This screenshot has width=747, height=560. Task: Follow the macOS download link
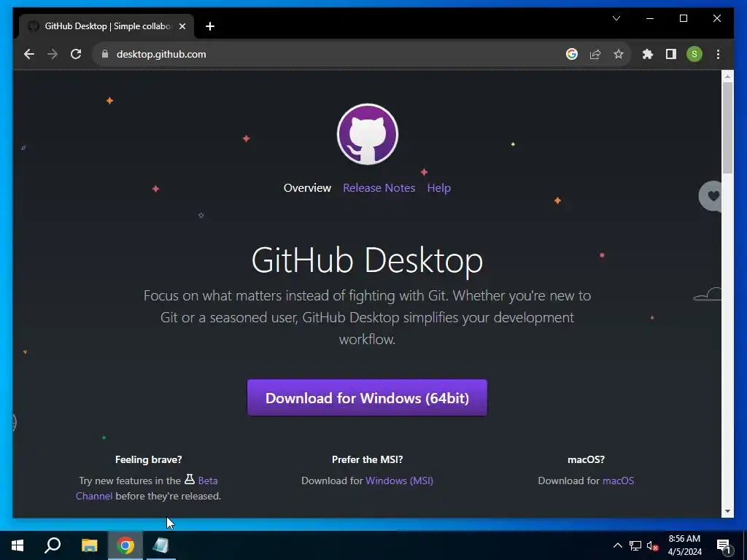[x=619, y=481]
